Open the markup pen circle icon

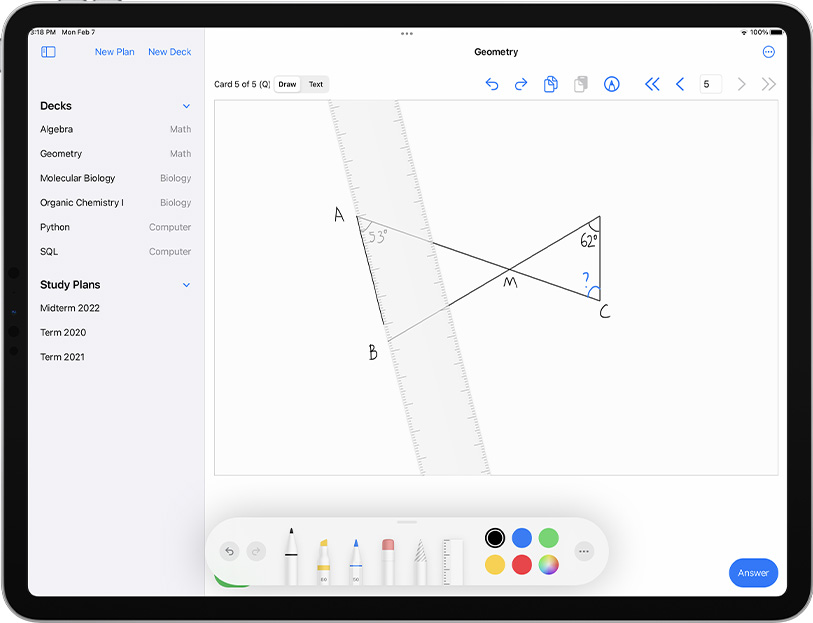tap(611, 85)
